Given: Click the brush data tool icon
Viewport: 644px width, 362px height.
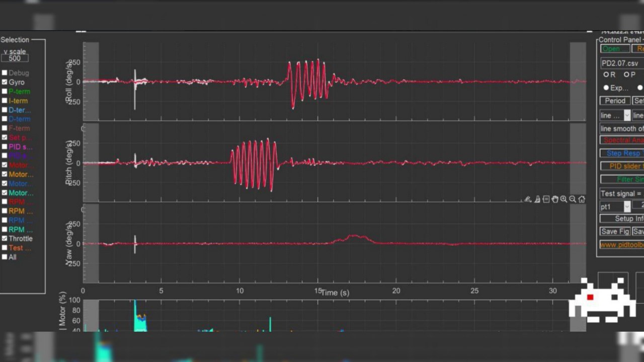Looking at the screenshot, I should [537, 199].
